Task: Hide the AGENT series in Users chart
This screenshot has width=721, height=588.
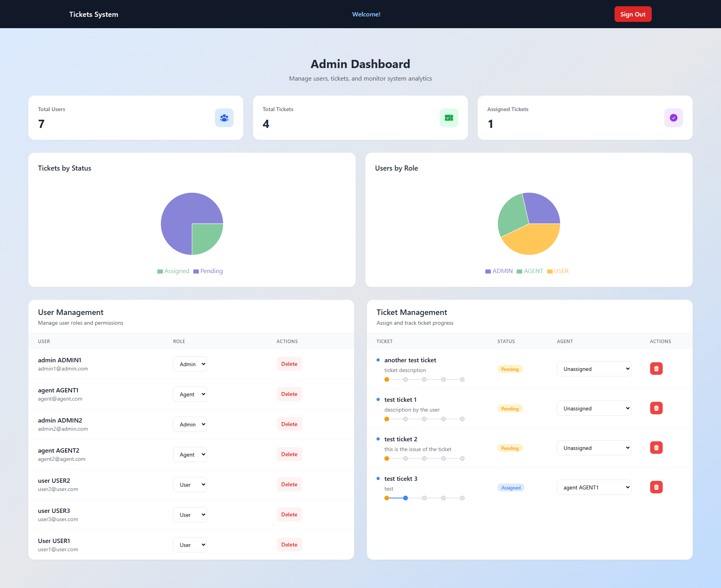Action: (530, 271)
